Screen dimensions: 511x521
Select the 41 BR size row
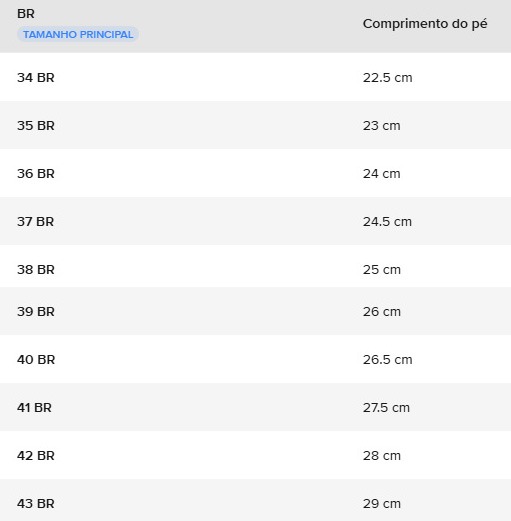click(x=255, y=407)
